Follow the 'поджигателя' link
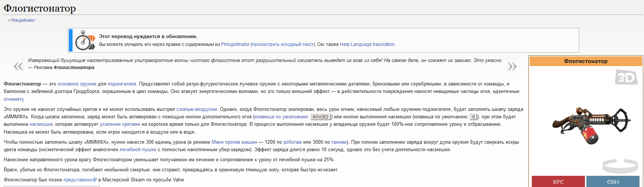 coord(122,84)
